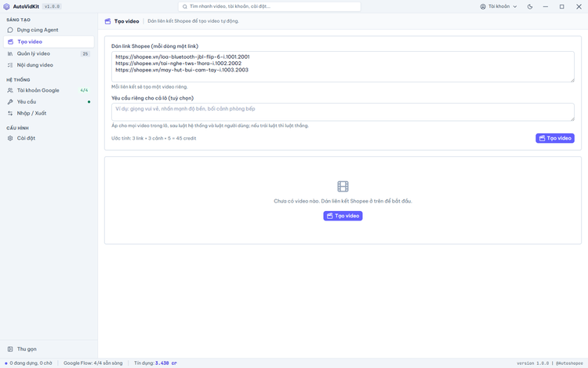Screen dimensions: 588x368
Task: Click the Tạo video page title
Action: point(127,21)
